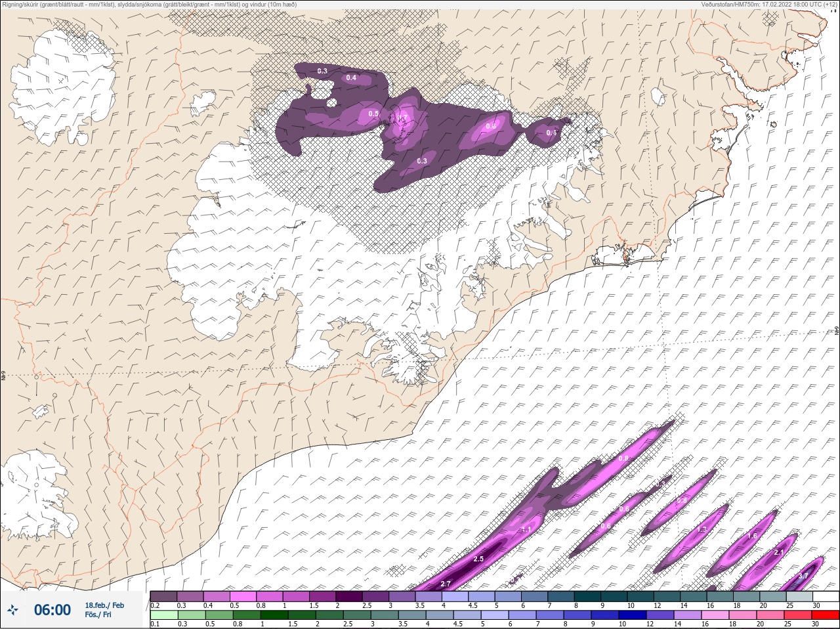The height and width of the screenshot is (629, 840).
Task: Click the 0.5 precipitation value on the map
Action: click(x=373, y=114)
